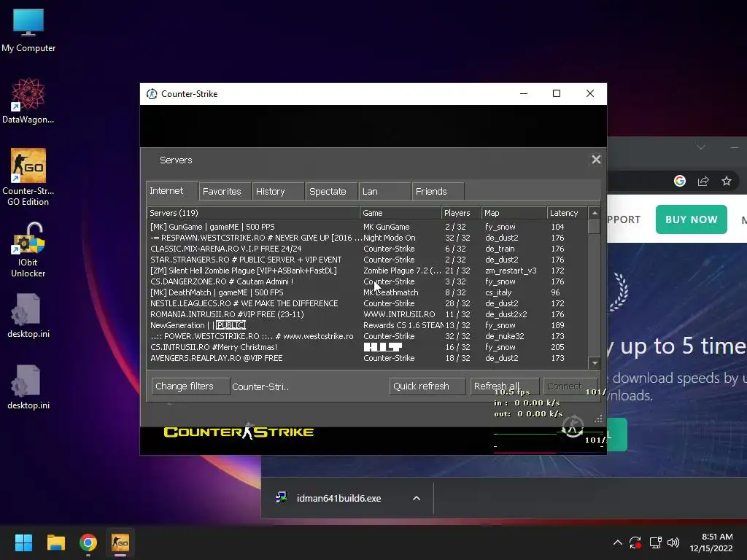Select AVENGERS.REALPLAY.RO @VIP FREE server
Viewport: 747px width, 560px height.
coord(368,358)
